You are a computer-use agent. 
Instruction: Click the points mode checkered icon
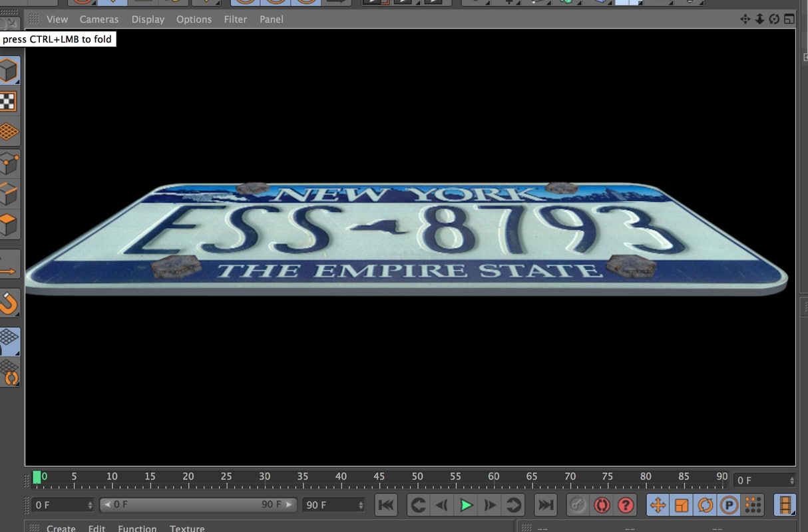click(x=9, y=101)
